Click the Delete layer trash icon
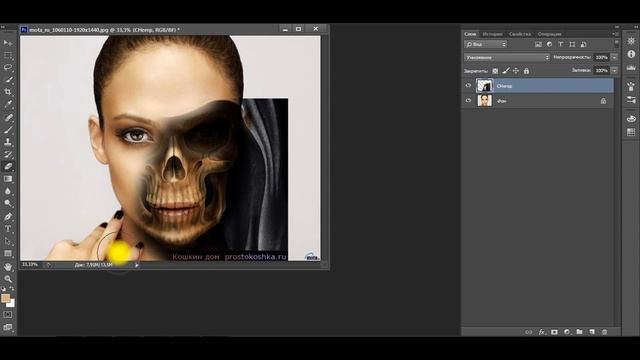The height and width of the screenshot is (360, 640). (x=604, y=332)
